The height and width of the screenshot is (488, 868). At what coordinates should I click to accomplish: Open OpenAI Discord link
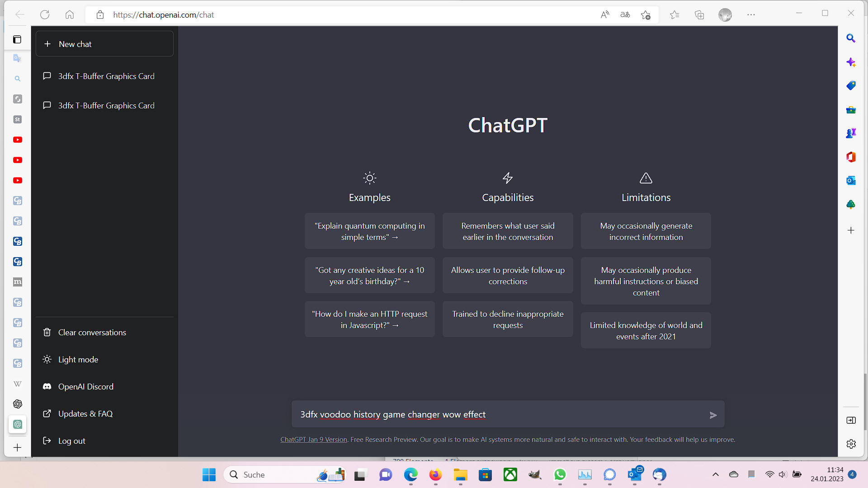85,387
